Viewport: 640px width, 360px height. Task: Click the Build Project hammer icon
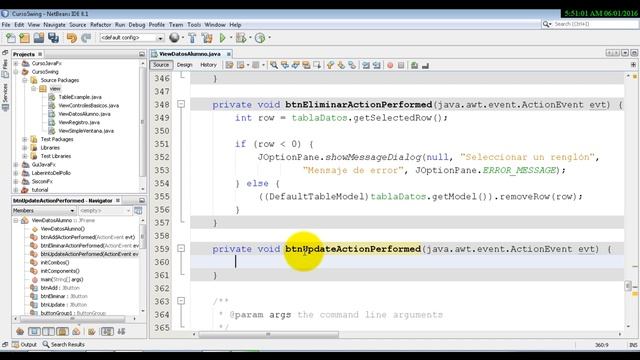(x=192, y=38)
